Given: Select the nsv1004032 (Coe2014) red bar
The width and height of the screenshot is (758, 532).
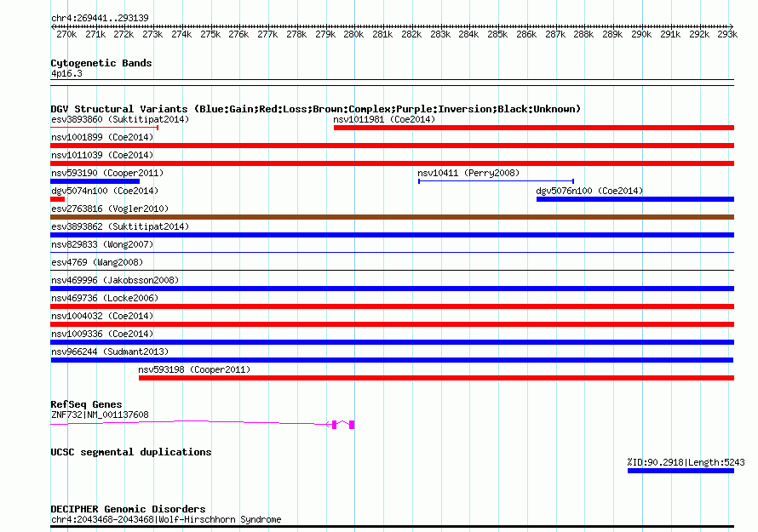Looking at the screenshot, I should [392, 324].
